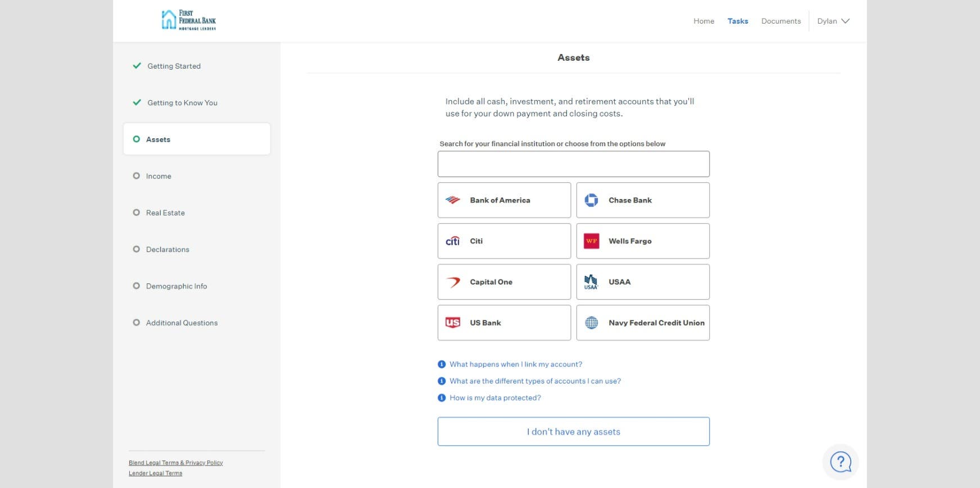The height and width of the screenshot is (488, 980).
Task: Click the Capital One swoosh icon
Action: 453,282
